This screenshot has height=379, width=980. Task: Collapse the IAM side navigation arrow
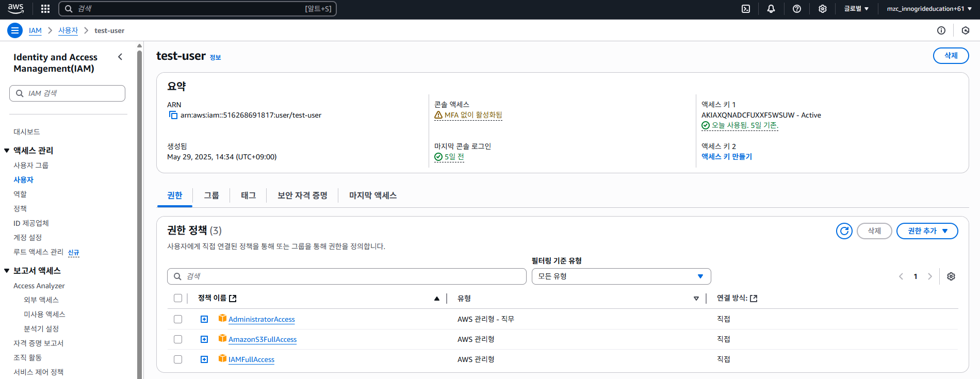(x=120, y=57)
